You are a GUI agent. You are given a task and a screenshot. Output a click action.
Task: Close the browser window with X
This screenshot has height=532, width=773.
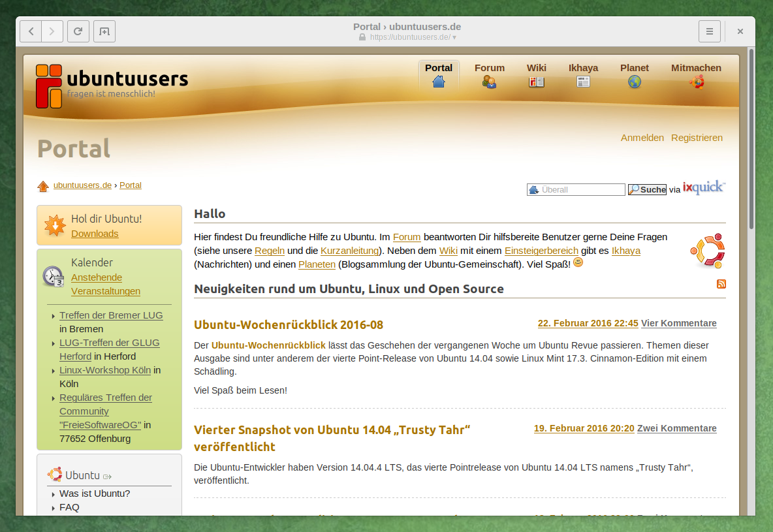(x=740, y=31)
